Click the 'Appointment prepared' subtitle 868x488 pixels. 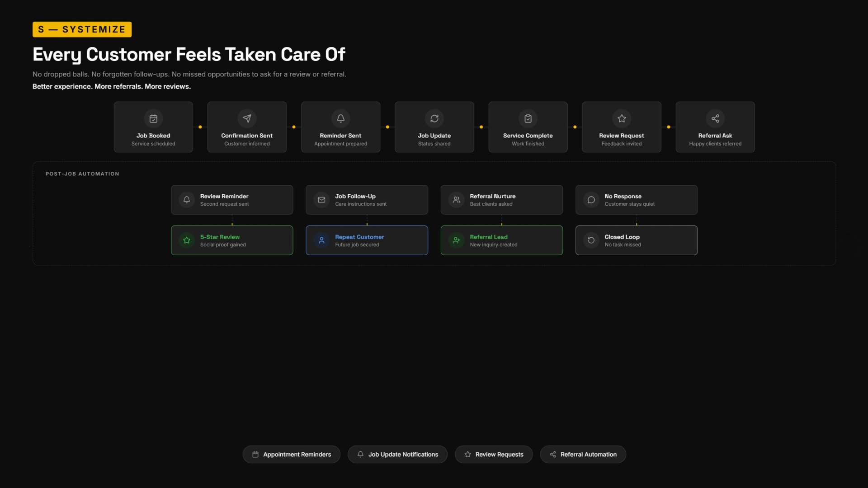point(340,144)
